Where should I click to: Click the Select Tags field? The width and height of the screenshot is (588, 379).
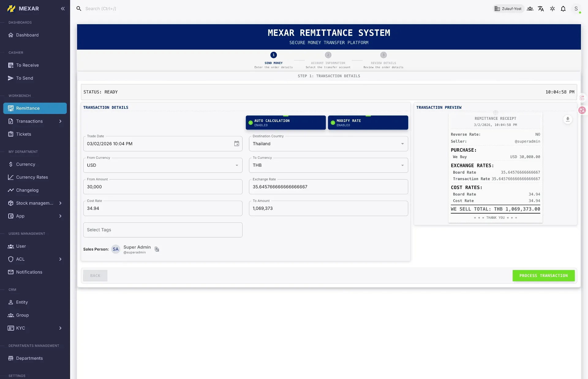click(163, 230)
